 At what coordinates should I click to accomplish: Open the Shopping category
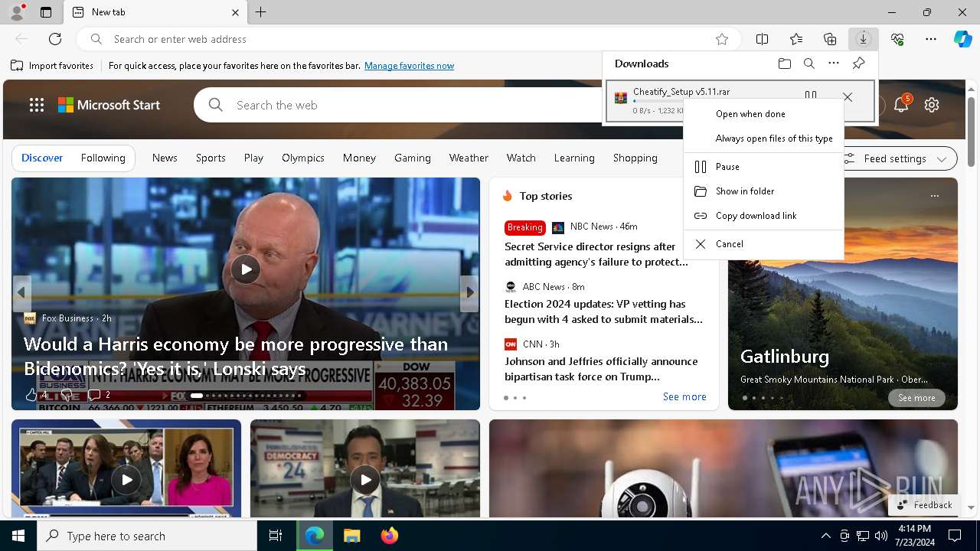coord(635,158)
